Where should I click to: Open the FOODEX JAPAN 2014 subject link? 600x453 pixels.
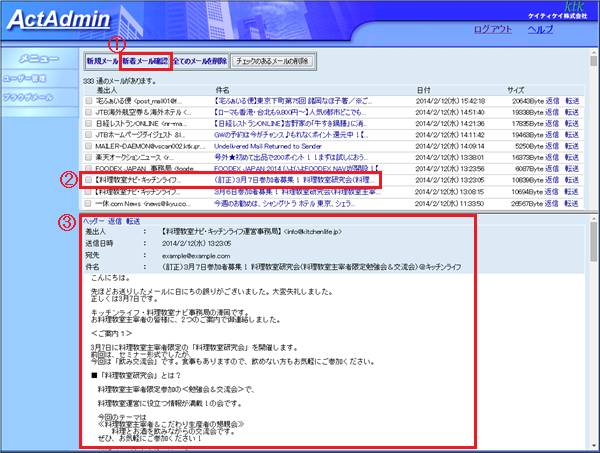click(297, 169)
